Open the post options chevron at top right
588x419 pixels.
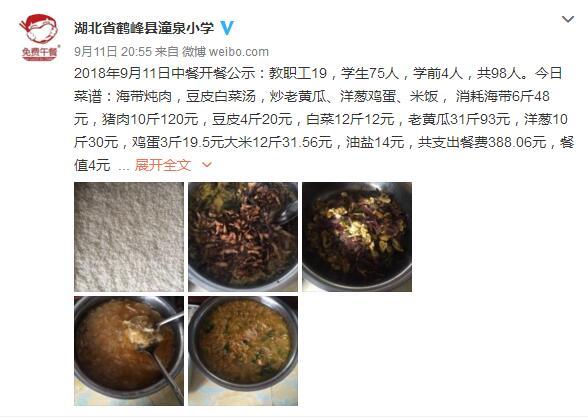[568, 19]
